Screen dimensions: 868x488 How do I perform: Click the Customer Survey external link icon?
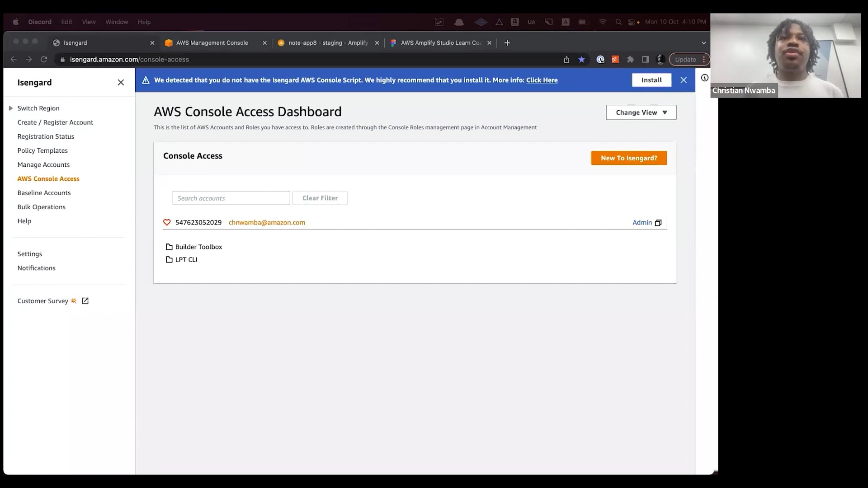pos(85,301)
